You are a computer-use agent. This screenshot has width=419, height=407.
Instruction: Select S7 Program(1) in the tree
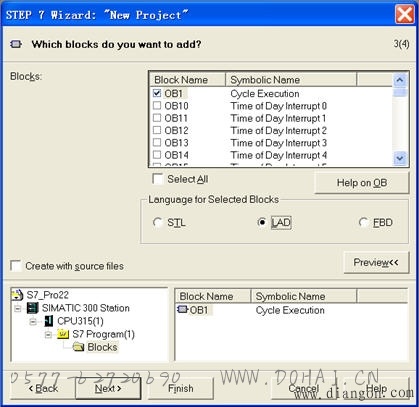[103, 334]
